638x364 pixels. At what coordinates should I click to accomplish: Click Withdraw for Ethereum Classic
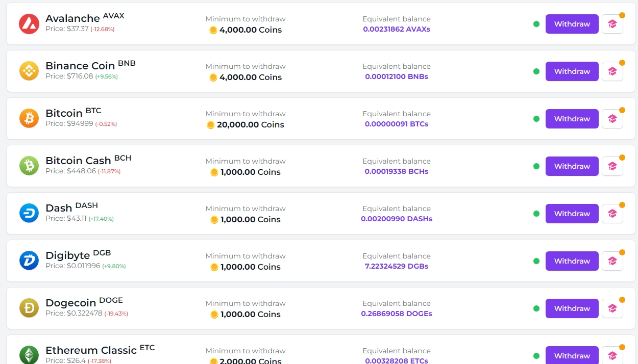(x=572, y=355)
